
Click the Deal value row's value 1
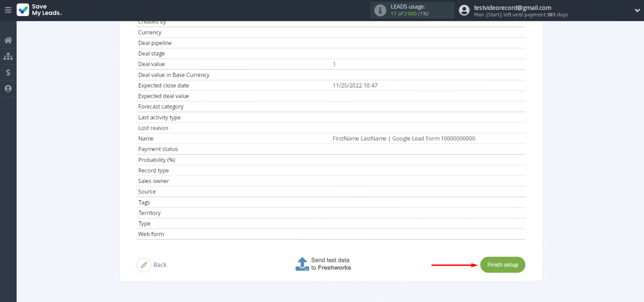(x=334, y=64)
